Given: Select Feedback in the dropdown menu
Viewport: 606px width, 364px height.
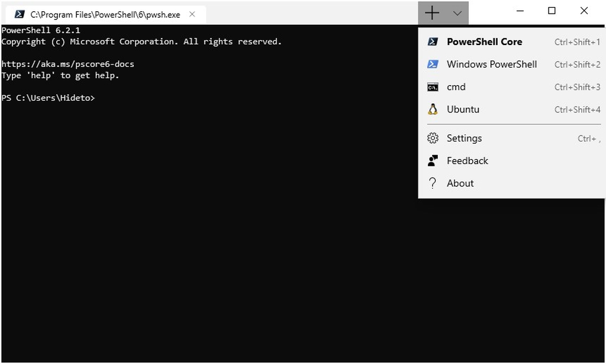Looking at the screenshot, I should click(467, 160).
